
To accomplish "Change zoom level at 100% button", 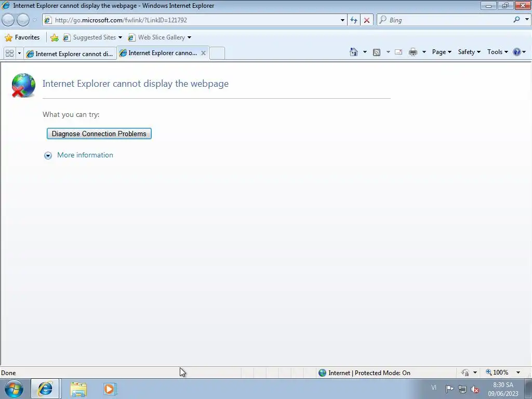I will [497, 373].
